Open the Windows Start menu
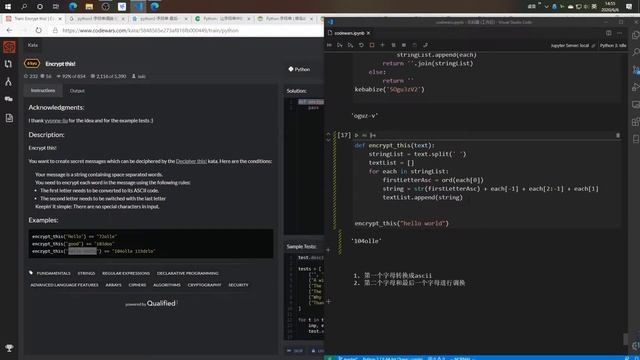This screenshot has height=360, width=640. (x=8, y=6)
